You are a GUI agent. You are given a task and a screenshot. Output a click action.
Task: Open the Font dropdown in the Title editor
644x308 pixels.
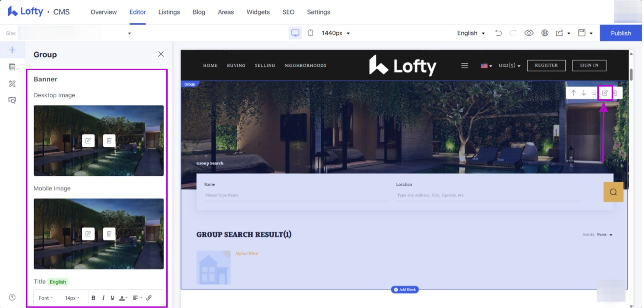tap(46, 298)
